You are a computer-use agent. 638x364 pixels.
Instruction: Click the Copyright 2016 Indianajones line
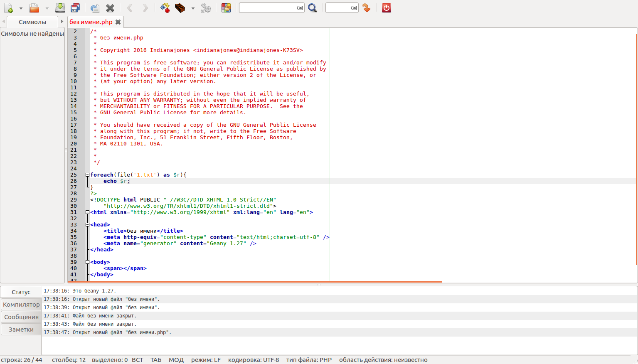click(201, 50)
